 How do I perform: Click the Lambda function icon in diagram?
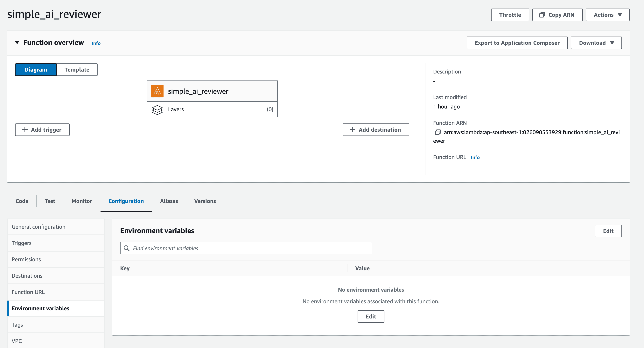pos(157,91)
